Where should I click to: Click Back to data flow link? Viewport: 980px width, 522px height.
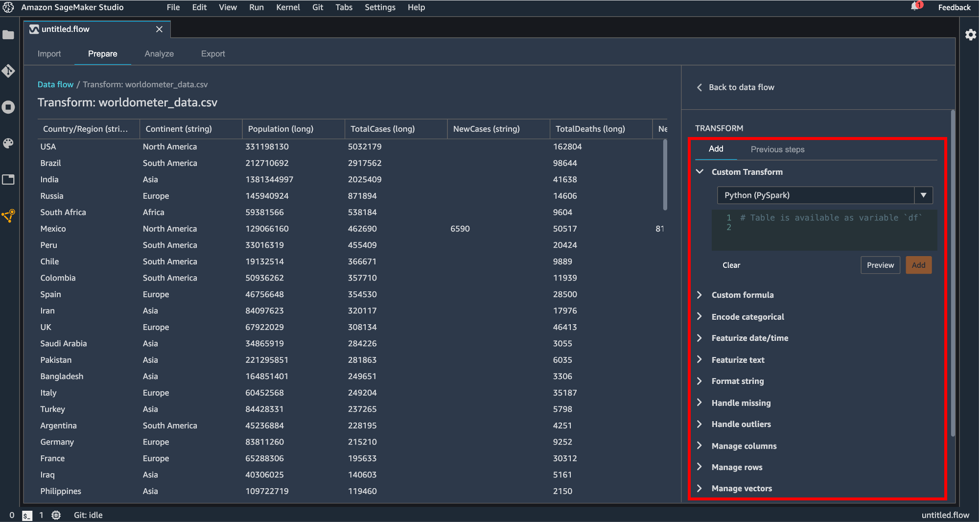741,87
